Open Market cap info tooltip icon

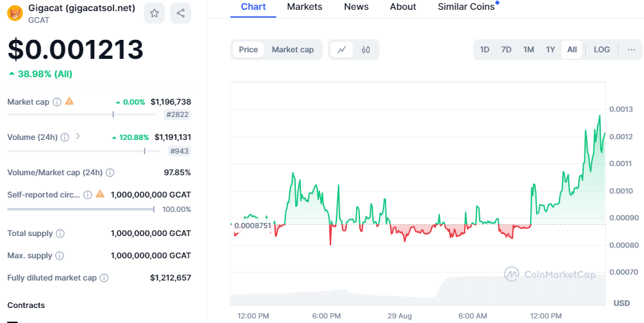pos(57,102)
